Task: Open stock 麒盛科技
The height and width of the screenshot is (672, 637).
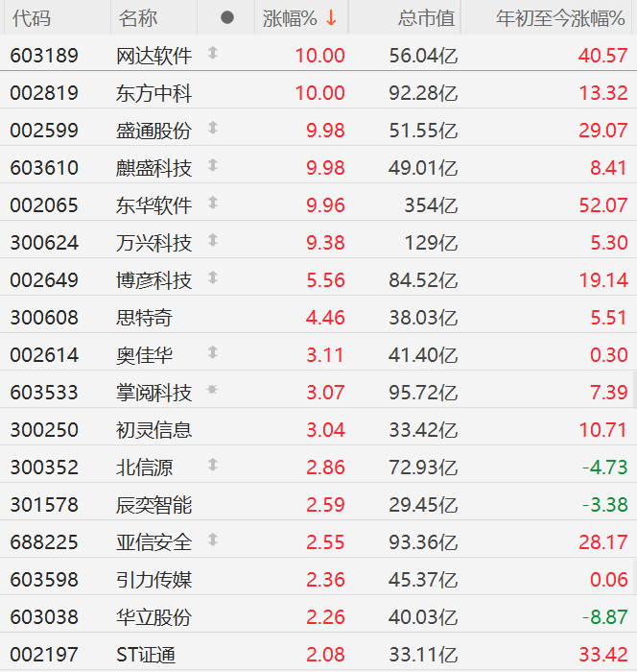Action: pos(153,168)
